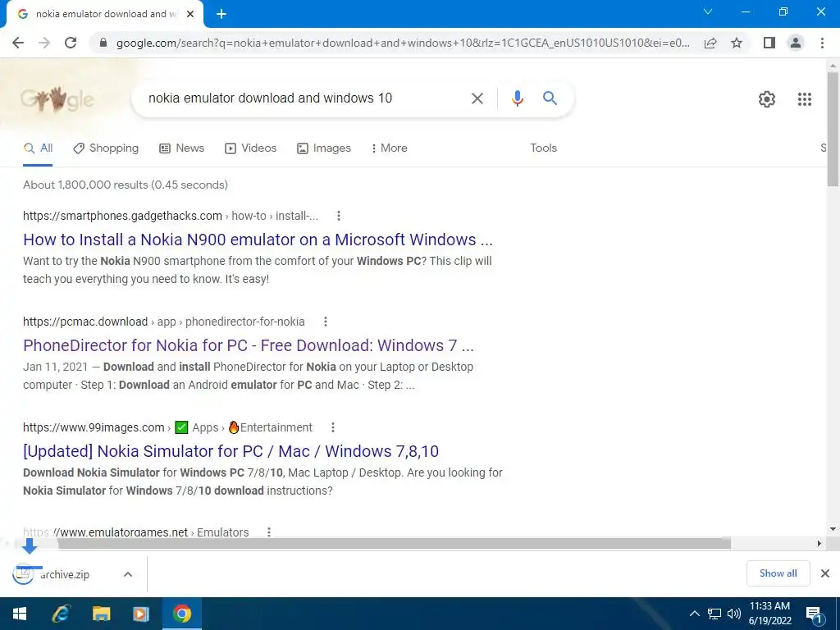Launch Internet Explorer from taskbar
The image size is (840, 630).
click(x=61, y=614)
